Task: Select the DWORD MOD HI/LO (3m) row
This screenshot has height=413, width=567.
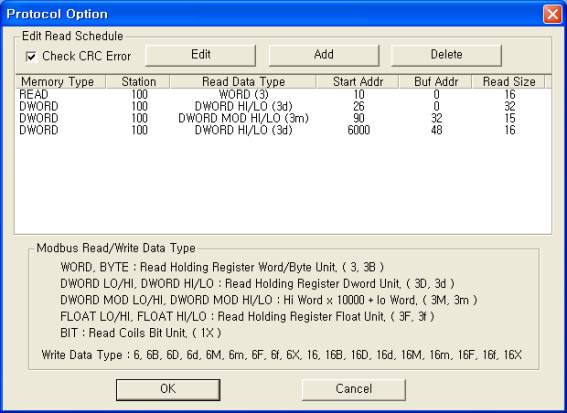Action: [282, 118]
